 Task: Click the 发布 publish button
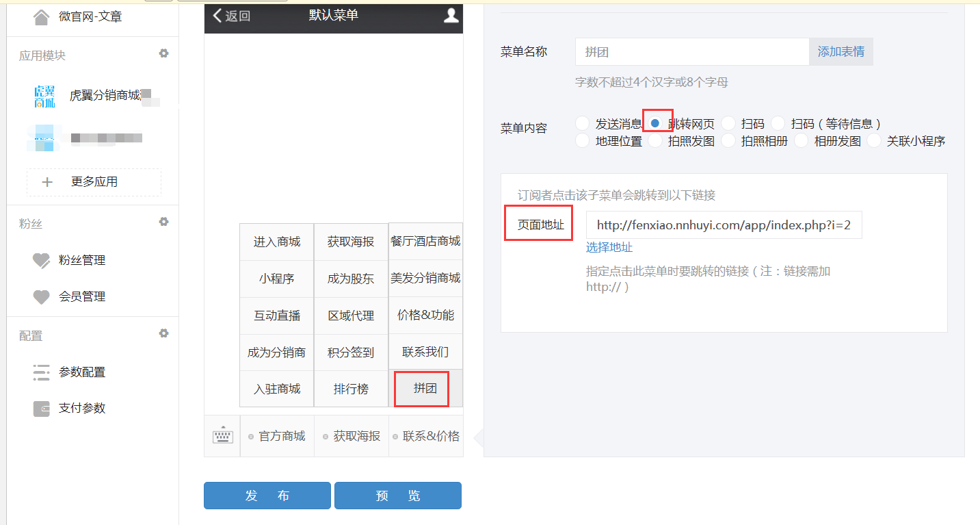(x=267, y=496)
